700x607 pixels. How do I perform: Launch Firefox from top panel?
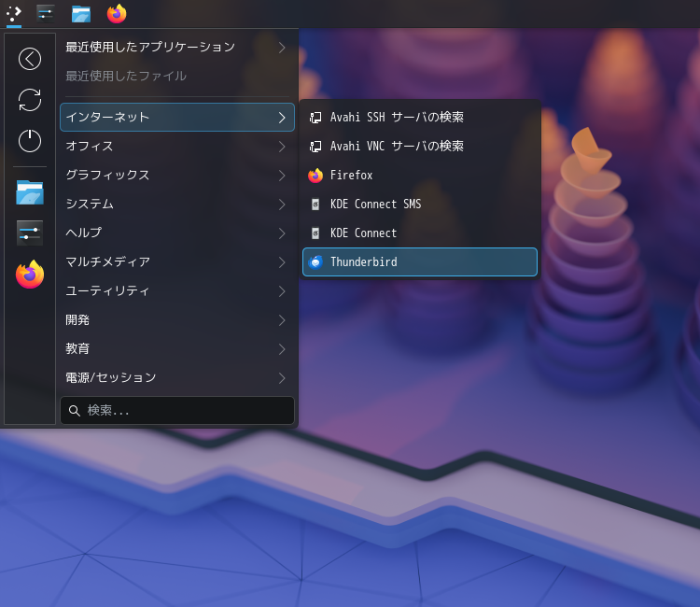click(117, 13)
